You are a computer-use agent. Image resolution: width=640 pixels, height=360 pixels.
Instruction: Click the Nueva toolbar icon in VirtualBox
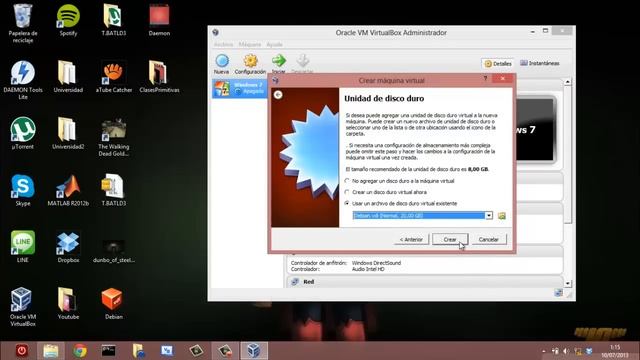coord(222,64)
